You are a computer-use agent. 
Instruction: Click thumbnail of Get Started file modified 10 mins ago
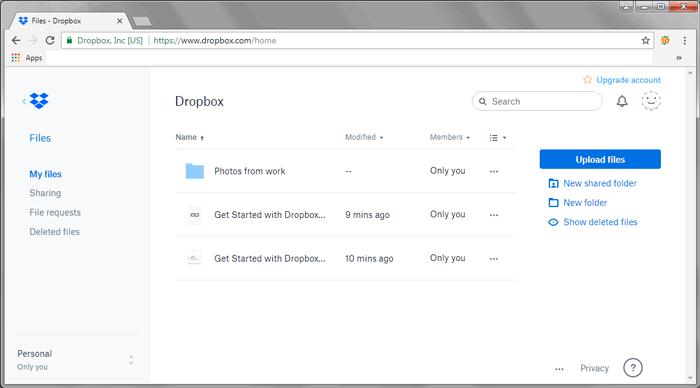point(195,259)
